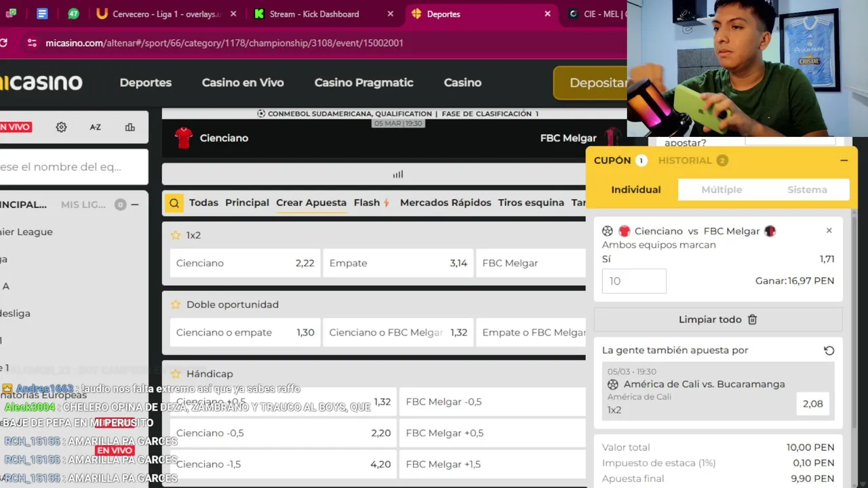Close the Cervecero - Liga 1 browser tab
868x488 pixels.
233,14
